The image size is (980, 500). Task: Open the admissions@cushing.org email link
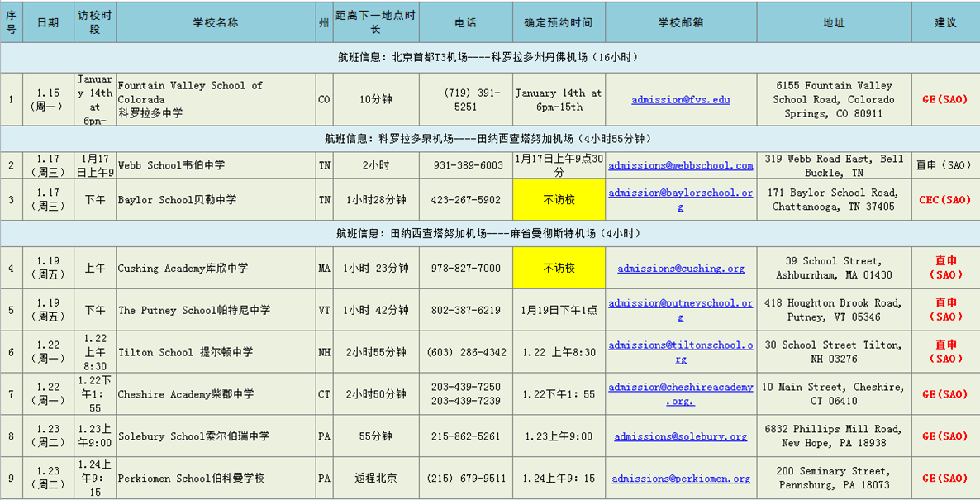click(x=681, y=268)
